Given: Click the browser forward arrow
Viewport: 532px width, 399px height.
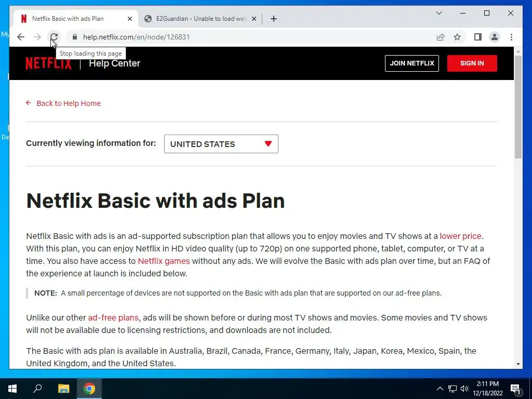Looking at the screenshot, I should tap(37, 37).
